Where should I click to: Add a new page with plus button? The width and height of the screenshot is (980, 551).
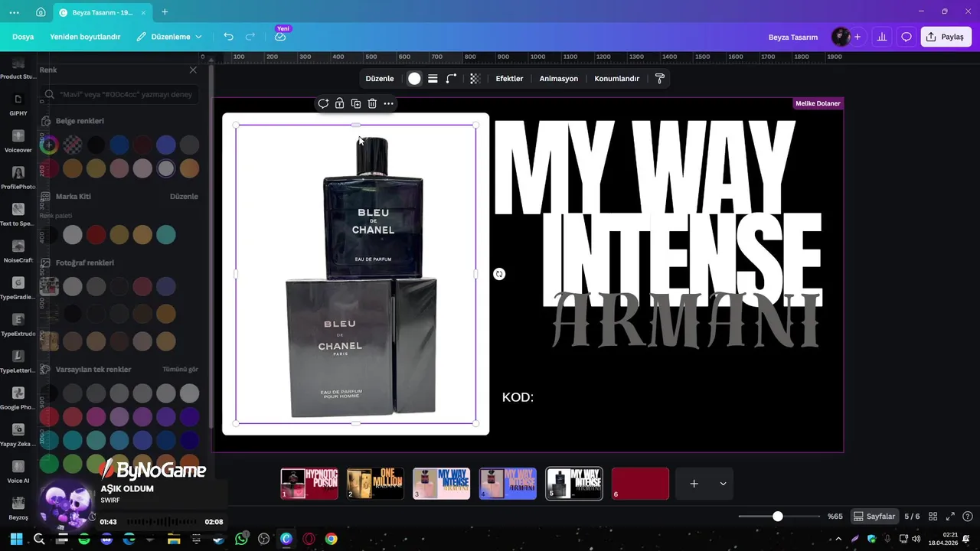coord(694,484)
